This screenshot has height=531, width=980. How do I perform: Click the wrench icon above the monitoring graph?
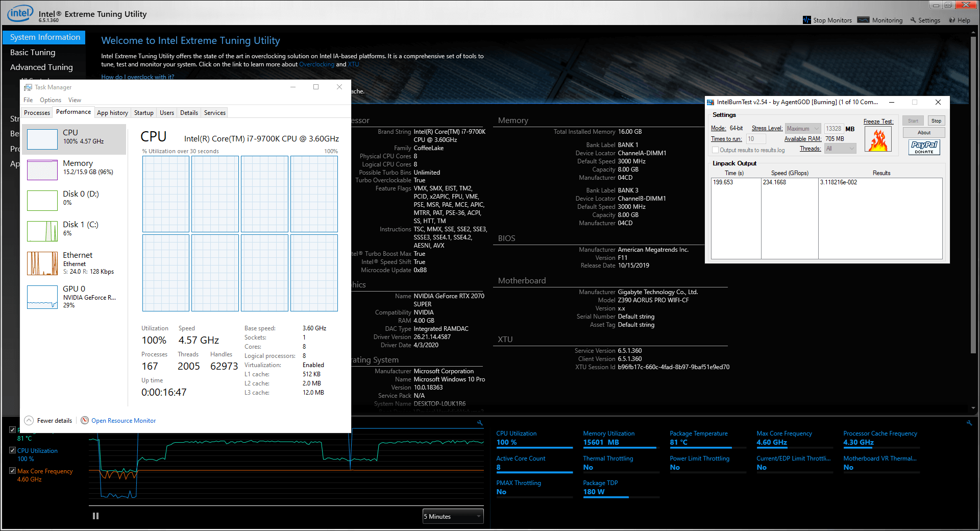point(480,423)
